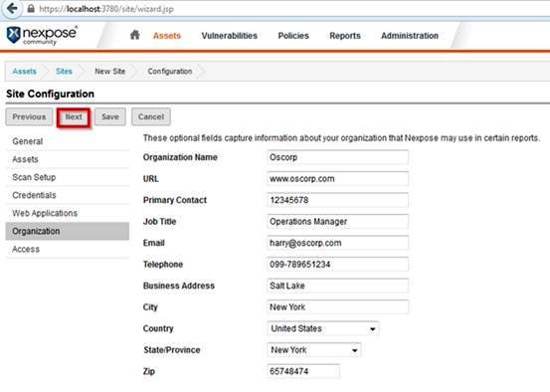Select the Access section
Screen dimensions: 550x392
point(68,249)
